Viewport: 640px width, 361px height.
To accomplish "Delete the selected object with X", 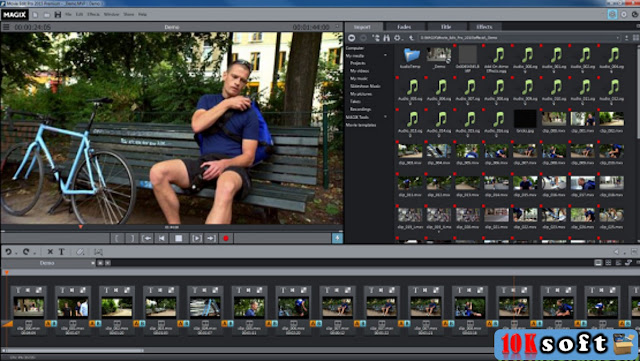I will click(x=50, y=252).
